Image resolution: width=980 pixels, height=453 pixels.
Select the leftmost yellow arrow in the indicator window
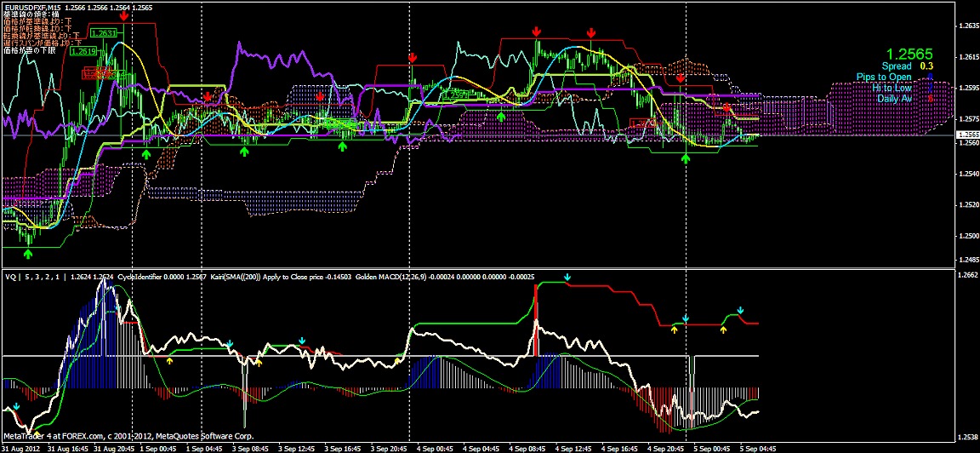click(x=169, y=361)
